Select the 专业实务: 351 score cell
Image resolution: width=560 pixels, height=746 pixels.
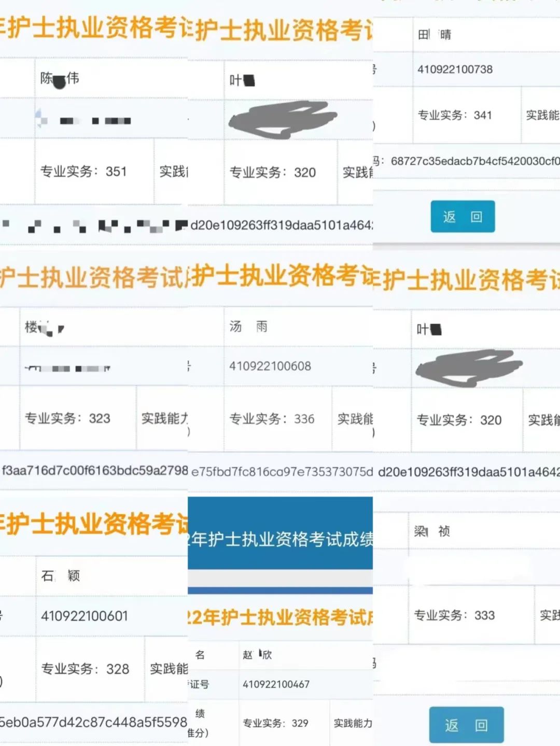pos(83,172)
